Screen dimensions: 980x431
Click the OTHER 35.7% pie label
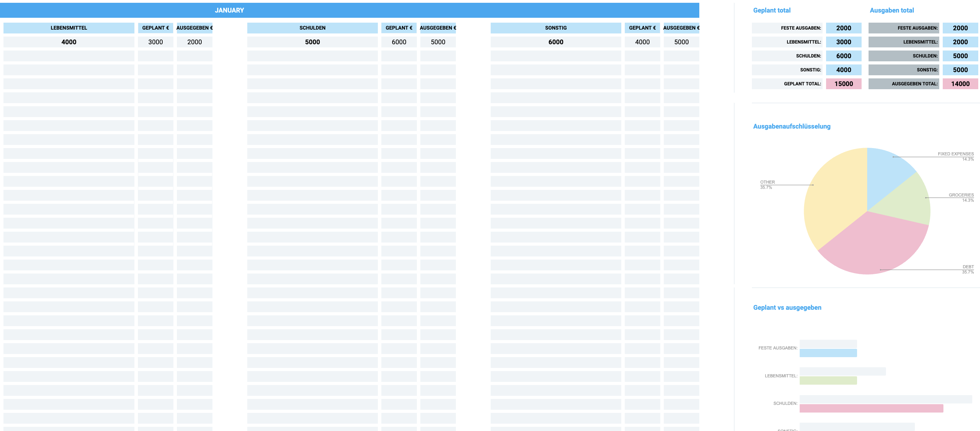(x=767, y=185)
